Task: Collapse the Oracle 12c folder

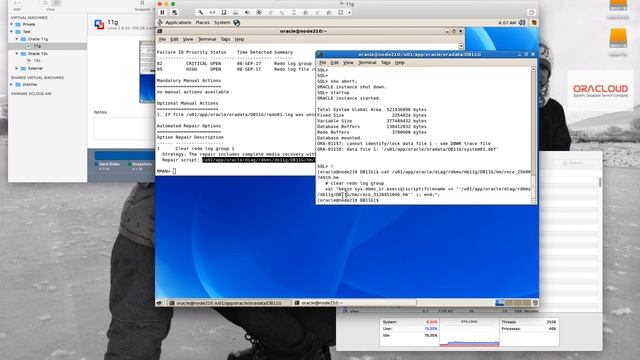Action: (17, 54)
